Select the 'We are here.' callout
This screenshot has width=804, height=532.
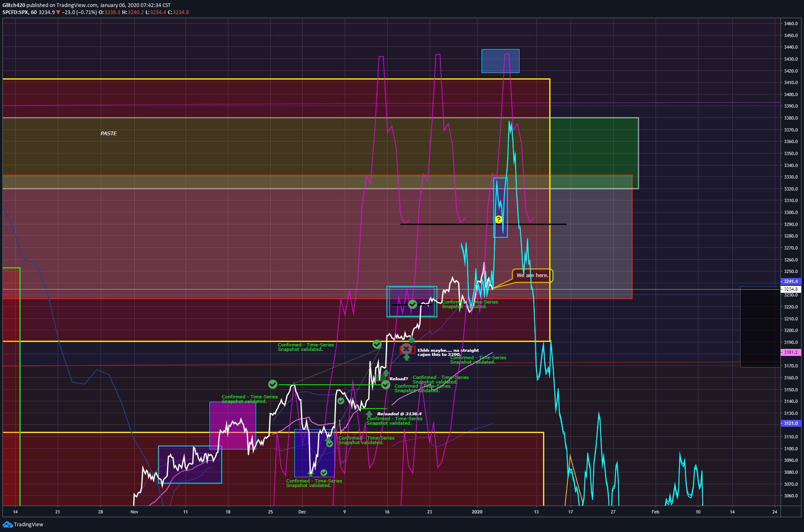(532, 275)
